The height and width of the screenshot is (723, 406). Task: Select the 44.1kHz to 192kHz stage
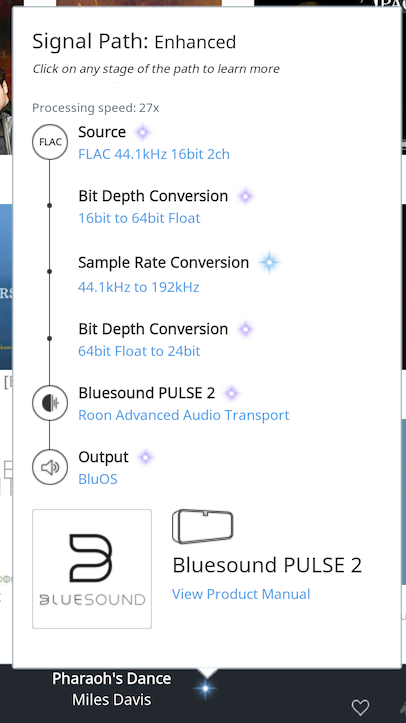point(139,287)
